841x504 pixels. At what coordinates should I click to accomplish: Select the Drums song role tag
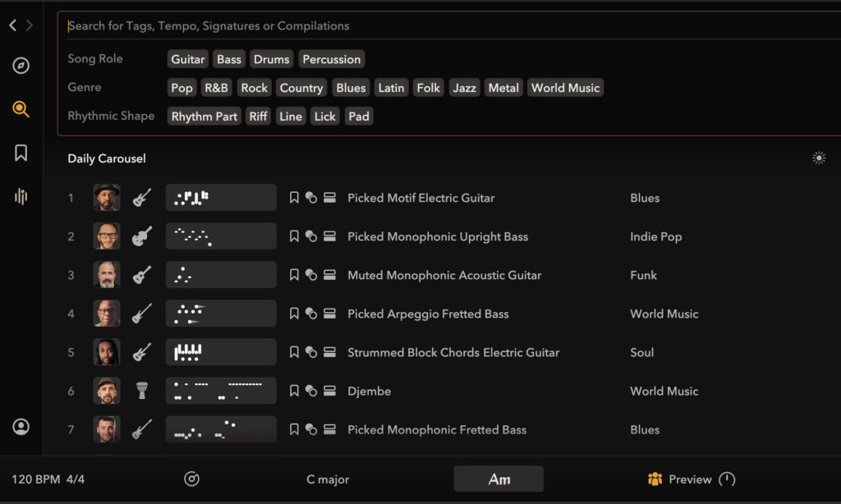tap(271, 59)
